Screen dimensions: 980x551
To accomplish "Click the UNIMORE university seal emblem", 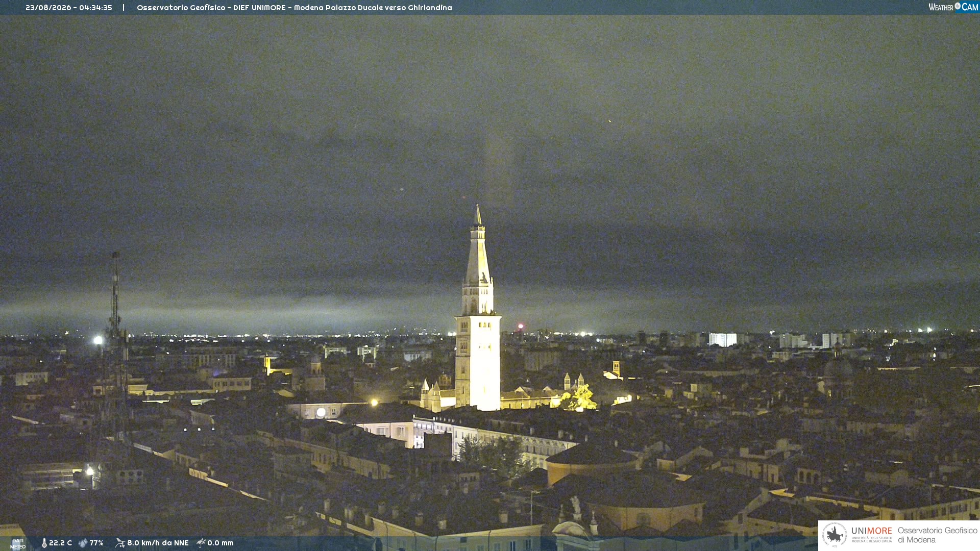I will coord(835,535).
